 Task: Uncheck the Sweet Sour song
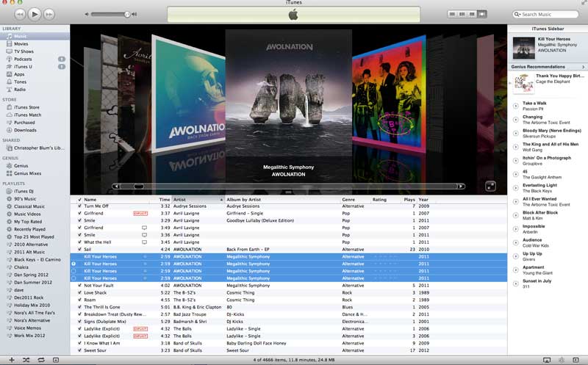tap(79, 350)
